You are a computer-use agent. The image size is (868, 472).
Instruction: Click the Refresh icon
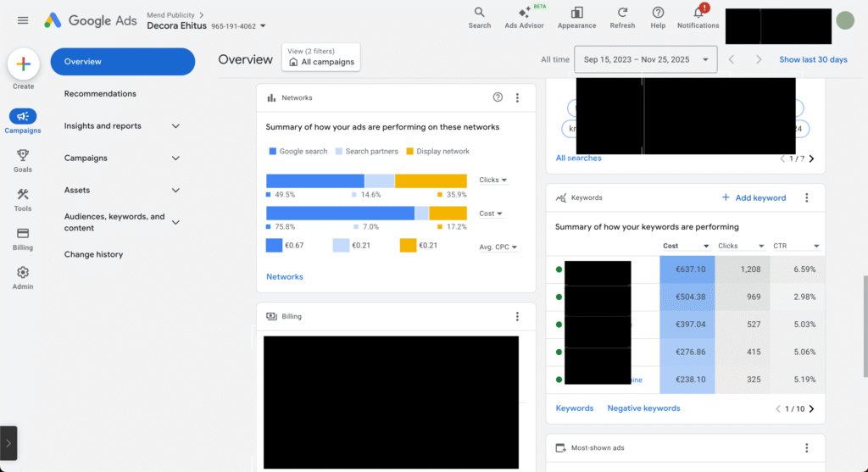point(622,14)
